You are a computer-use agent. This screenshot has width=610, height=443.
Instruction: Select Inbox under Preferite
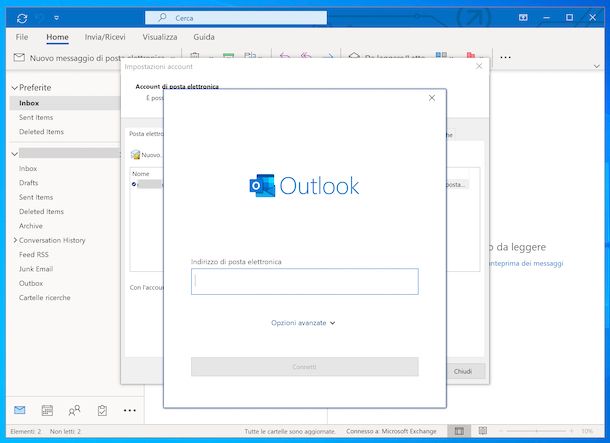point(65,103)
